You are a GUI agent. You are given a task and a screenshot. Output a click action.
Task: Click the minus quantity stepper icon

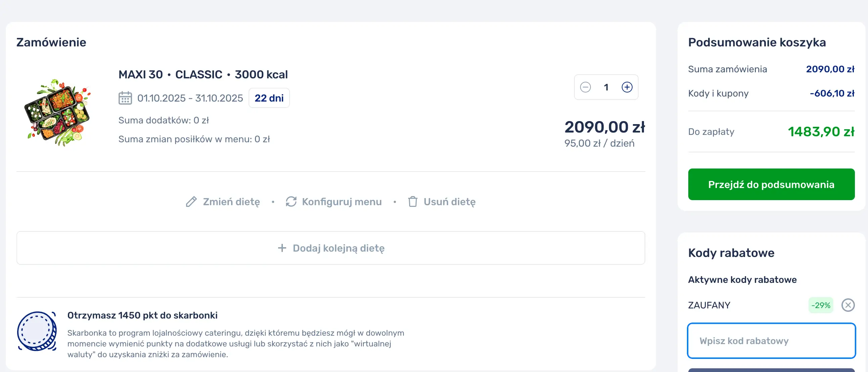click(x=585, y=87)
